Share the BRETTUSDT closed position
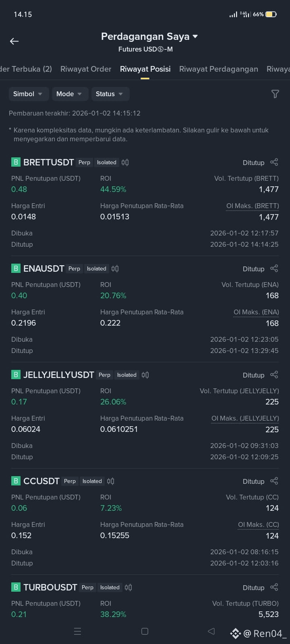 [274, 162]
